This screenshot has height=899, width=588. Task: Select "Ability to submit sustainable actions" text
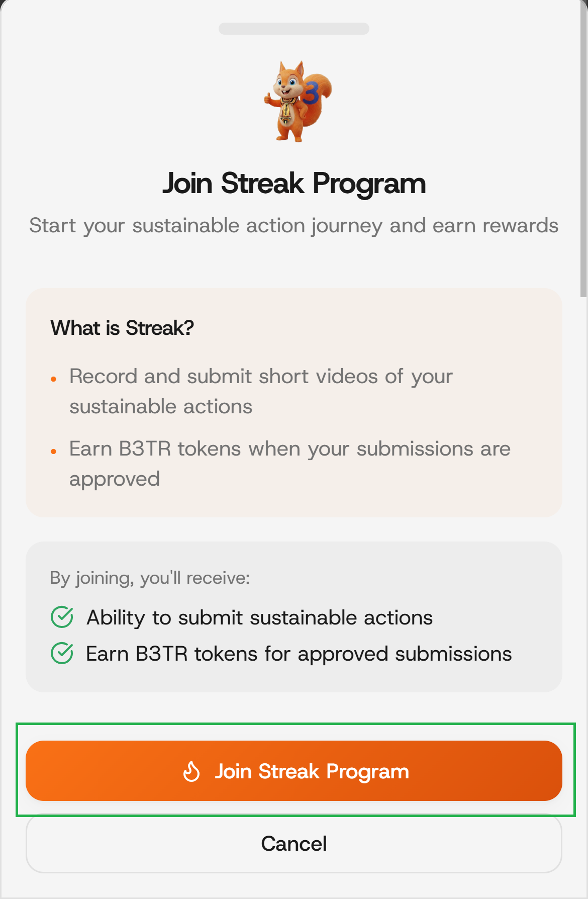click(259, 617)
